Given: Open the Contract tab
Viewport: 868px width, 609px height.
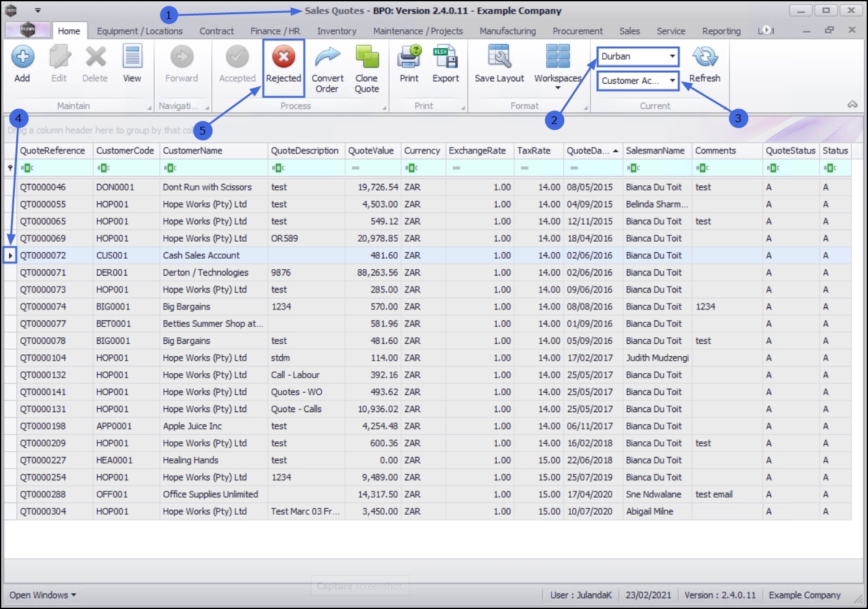Looking at the screenshot, I should point(217,31).
